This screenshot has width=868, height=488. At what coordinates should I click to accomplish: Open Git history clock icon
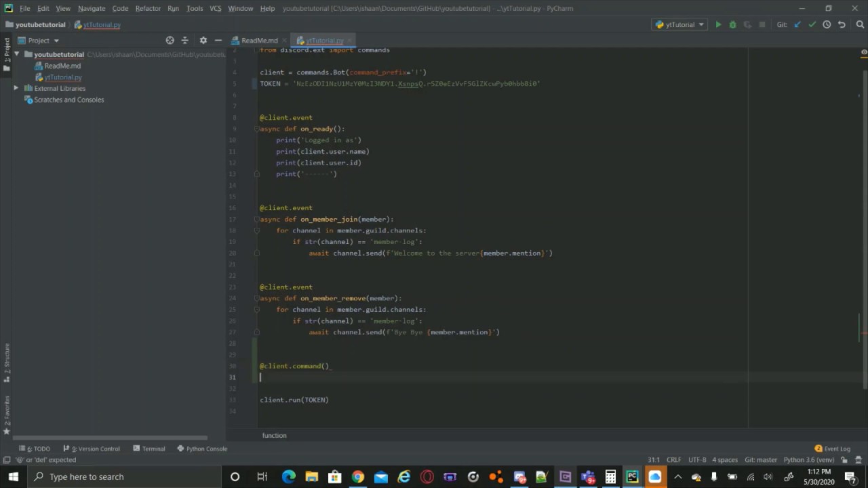coord(827,24)
